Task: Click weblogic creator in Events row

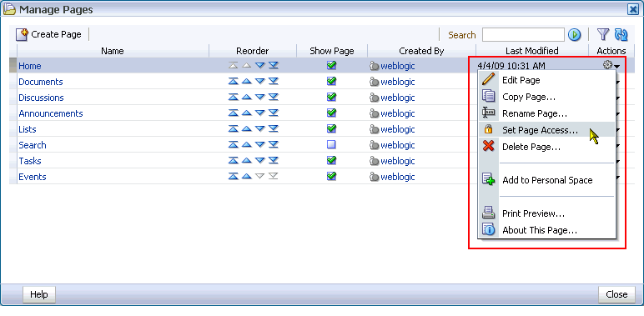Action: [x=398, y=177]
